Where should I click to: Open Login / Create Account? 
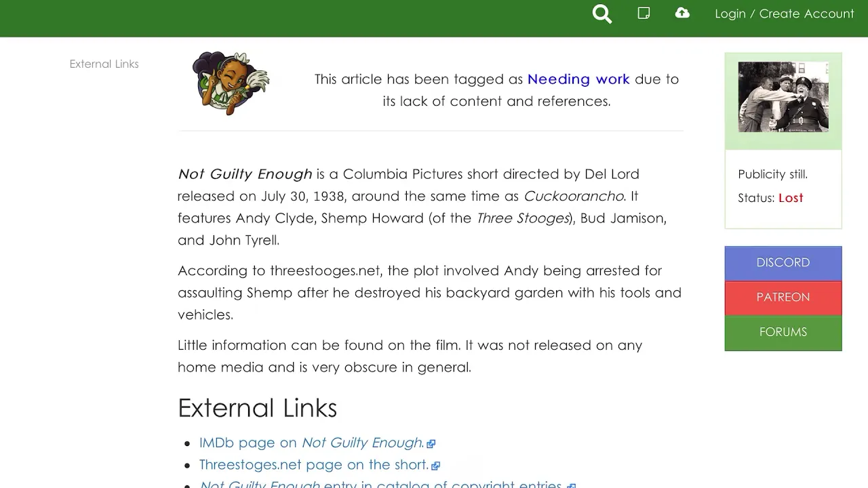[x=785, y=14]
